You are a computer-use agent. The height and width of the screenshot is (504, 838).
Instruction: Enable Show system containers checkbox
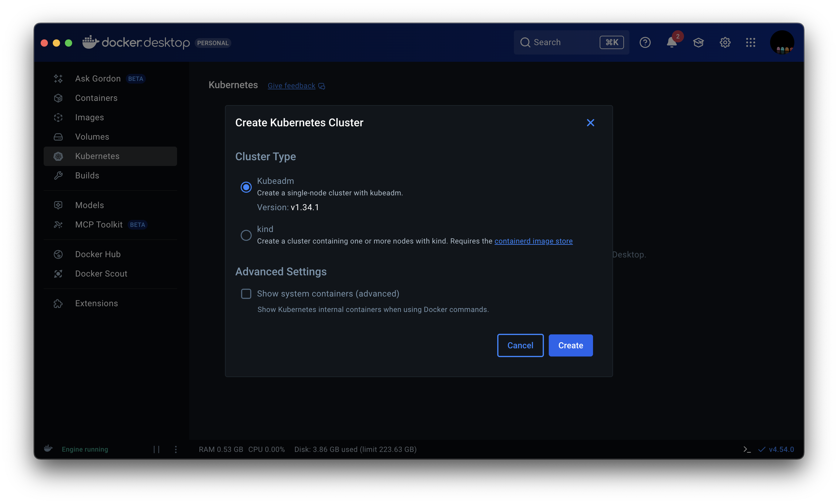pos(246,294)
